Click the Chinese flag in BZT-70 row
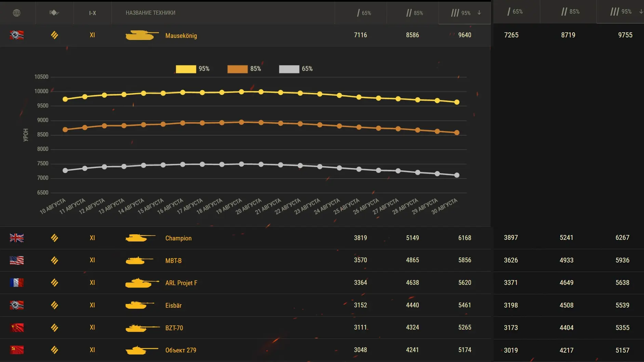This screenshot has height=362, width=644. [16, 328]
